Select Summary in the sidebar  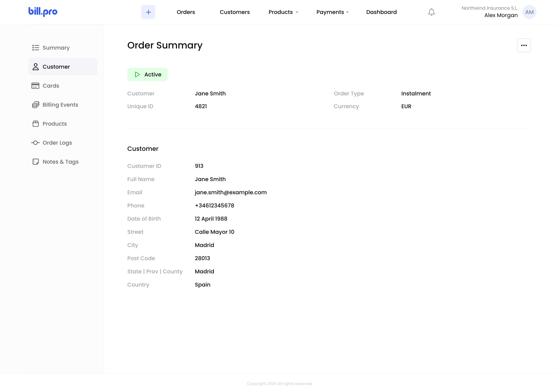point(63,48)
